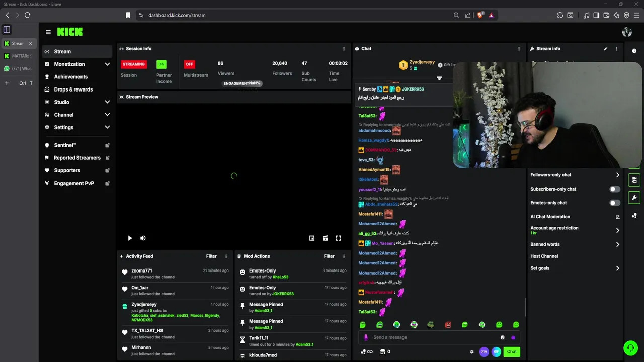
Task: Open 7TV emotes button
Action: pyautogui.click(x=484, y=352)
